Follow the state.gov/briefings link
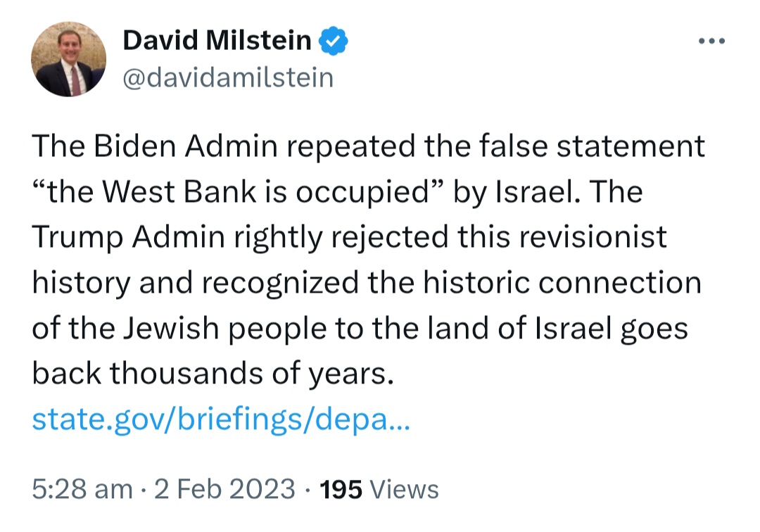760x532 pixels. [x=221, y=419]
